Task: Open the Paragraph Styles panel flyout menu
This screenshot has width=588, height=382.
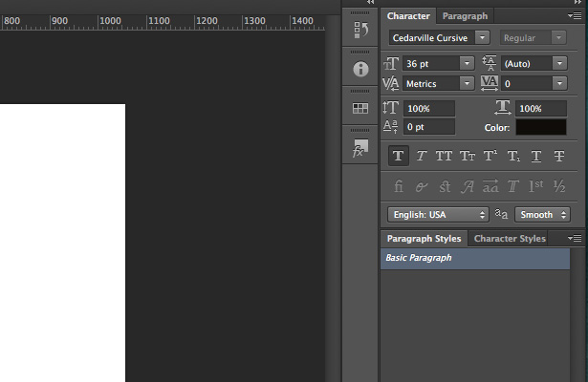Action: pos(575,238)
